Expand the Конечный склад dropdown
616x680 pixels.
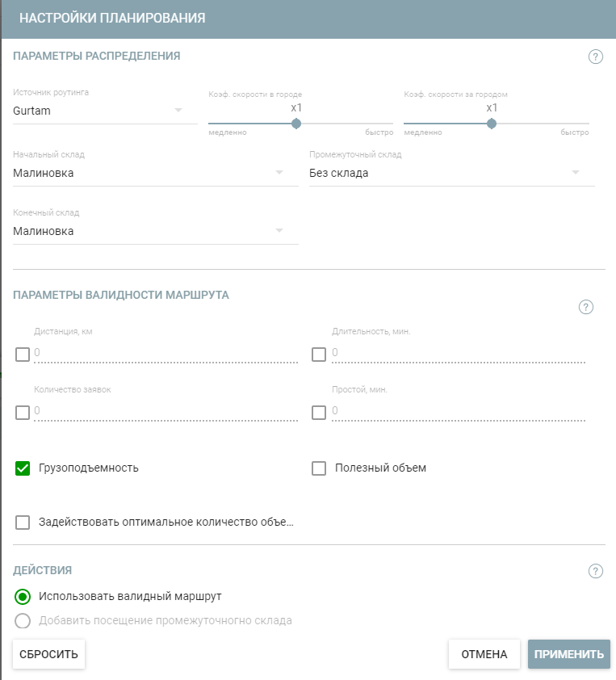click(x=155, y=232)
